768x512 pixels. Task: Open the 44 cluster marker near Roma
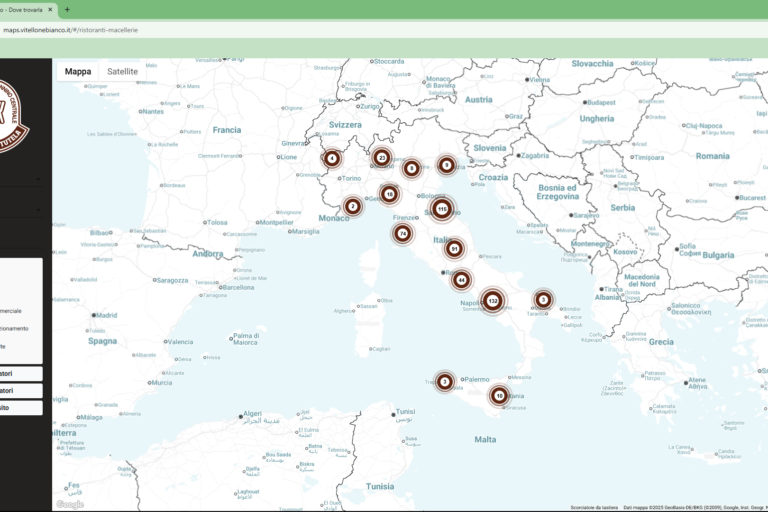[461, 280]
